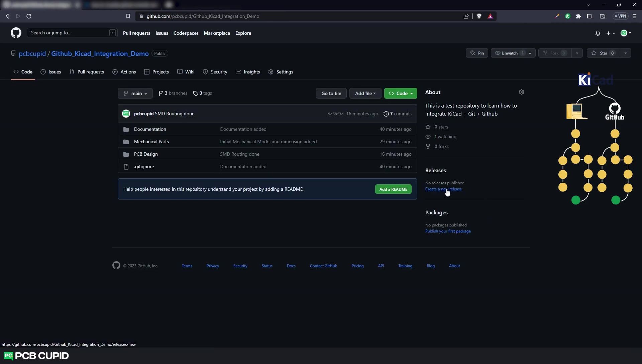
Task: Click the browser forward arrow
Action: (18, 16)
